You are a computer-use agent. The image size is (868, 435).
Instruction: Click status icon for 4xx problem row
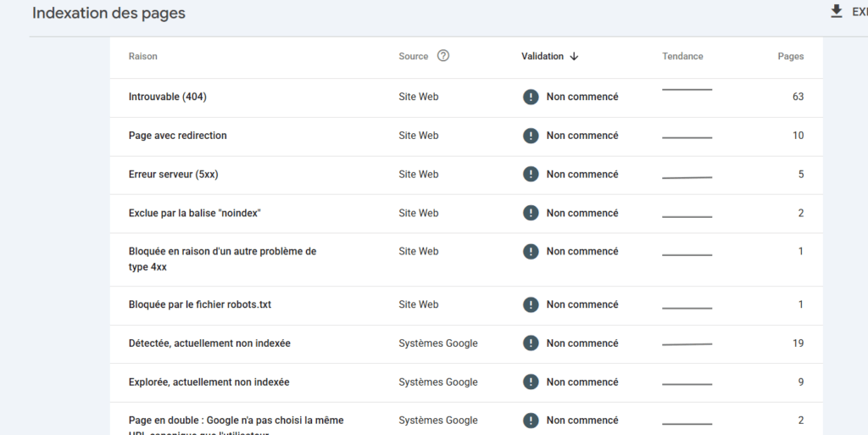[531, 251]
